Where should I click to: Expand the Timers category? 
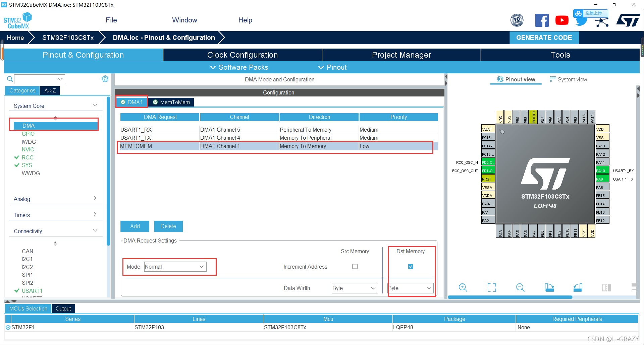[95, 214]
